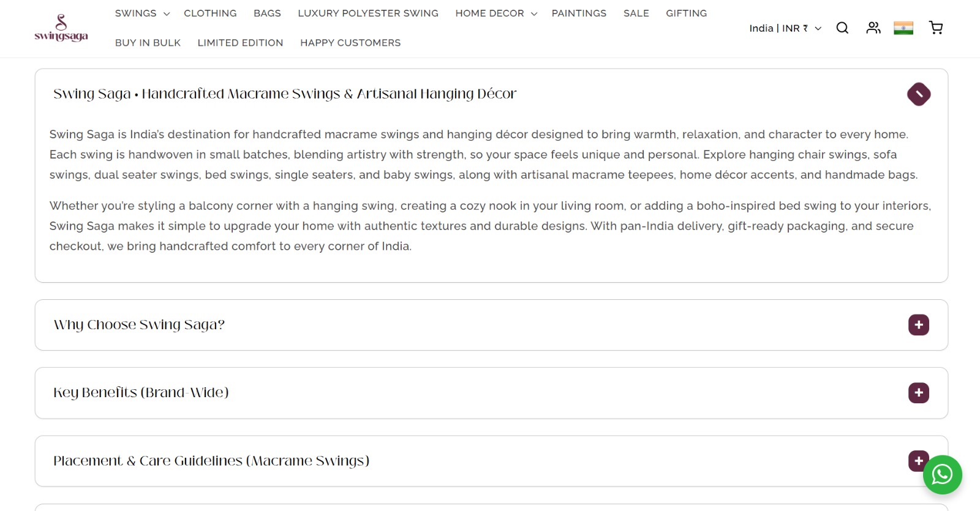Expand Why Choose Swing Saga plus icon
The width and height of the screenshot is (980, 511).
click(919, 325)
